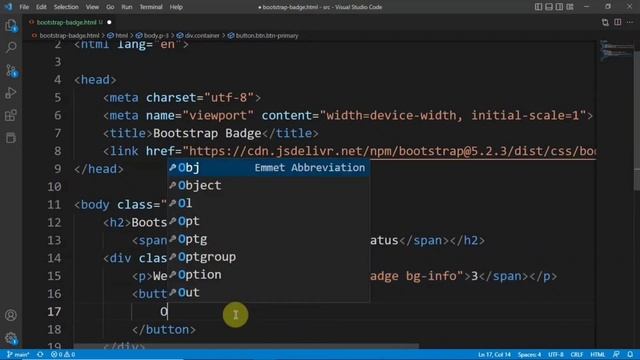
Task: Open the Explorer view in activity bar
Action: (x=11, y=26)
